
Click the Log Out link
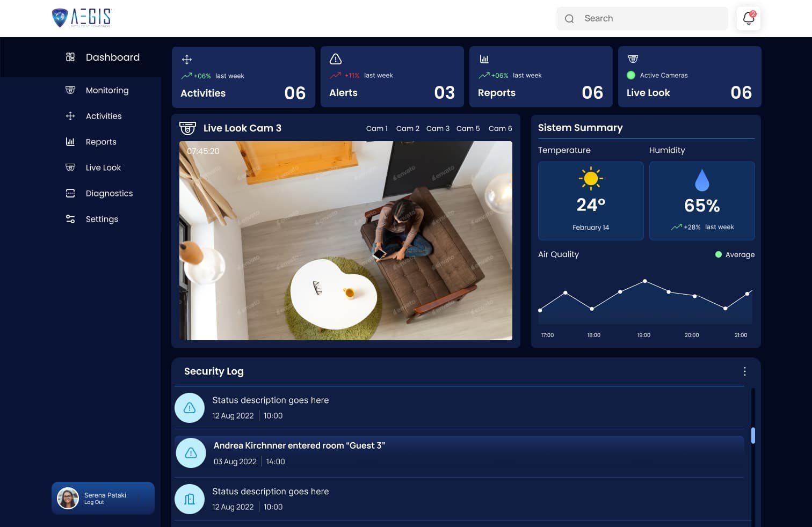pyautogui.click(x=94, y=502)
